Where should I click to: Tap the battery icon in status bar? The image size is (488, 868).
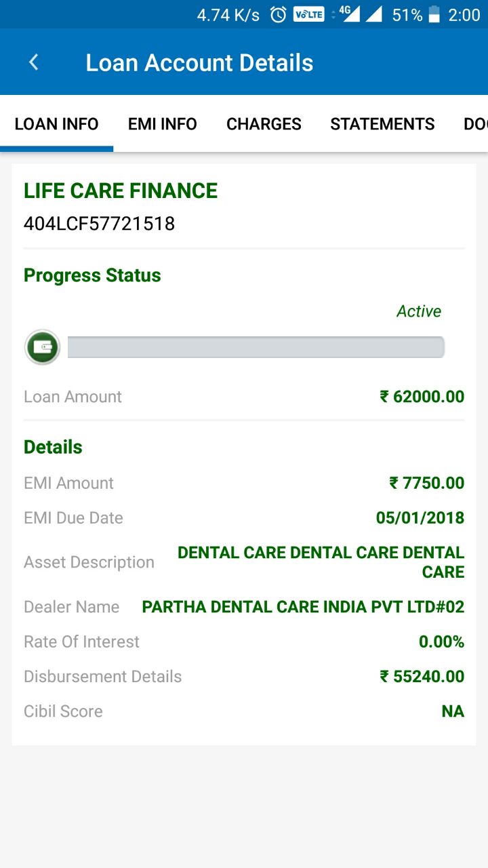coord(434,15)
